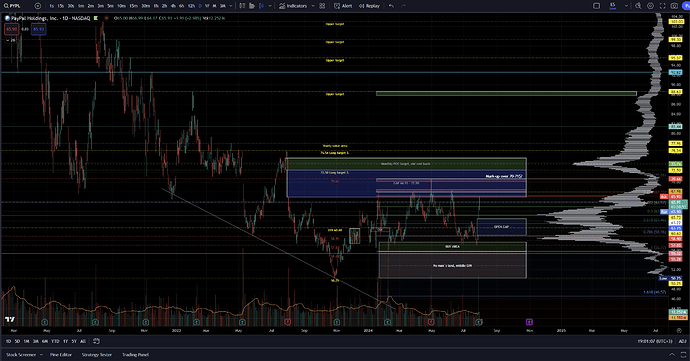Select the 10m interval

121,6
